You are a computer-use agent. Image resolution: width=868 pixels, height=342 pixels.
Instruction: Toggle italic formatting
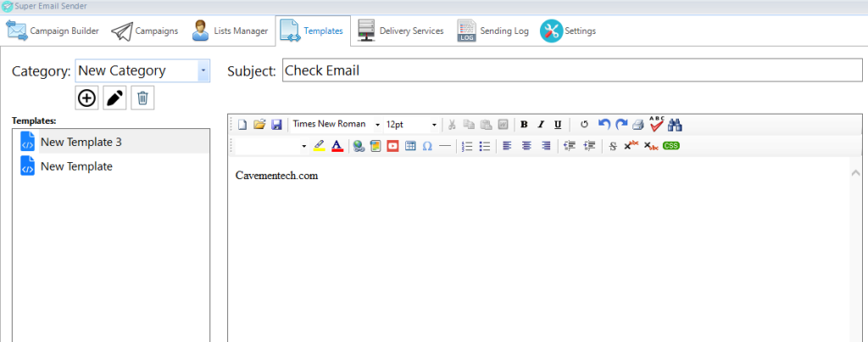pos(541,124)
